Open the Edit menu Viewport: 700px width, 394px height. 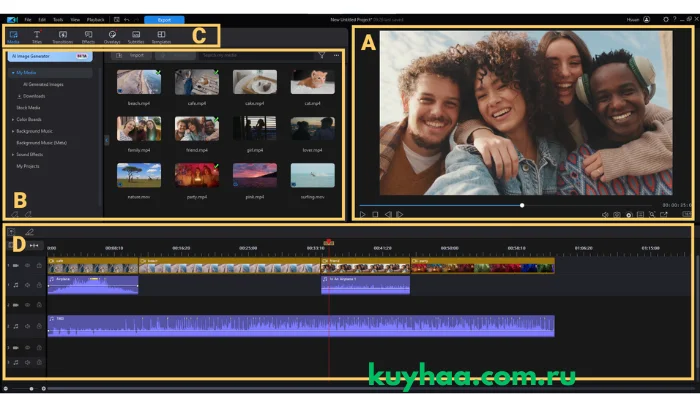click(x=42, y=20)
